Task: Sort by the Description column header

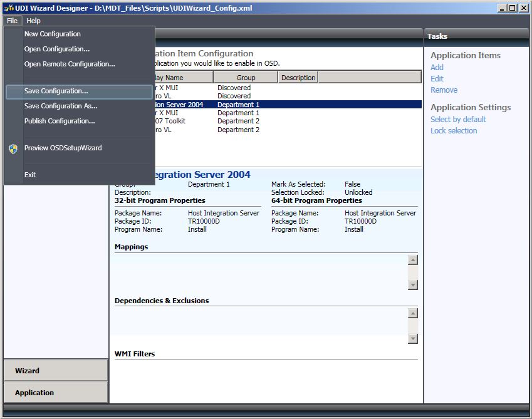Action: pos(298,78)
